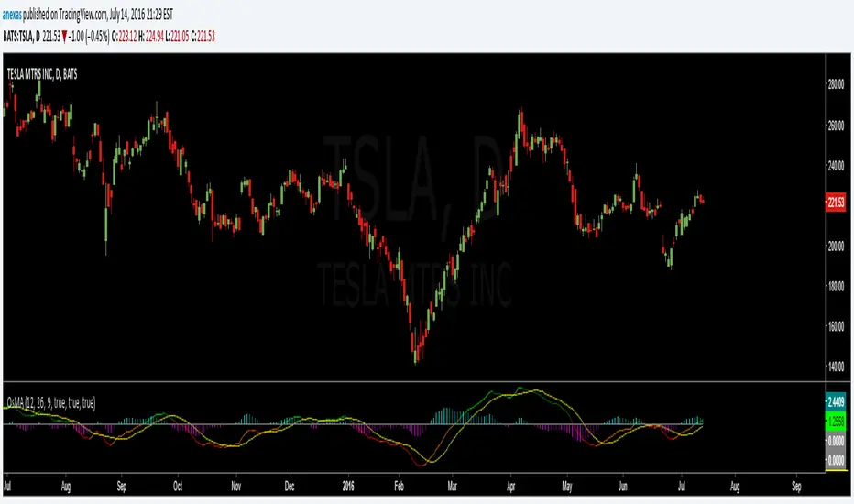Open the anexas author profile link
Screen dimensions: 854x504
coord(12,15)
